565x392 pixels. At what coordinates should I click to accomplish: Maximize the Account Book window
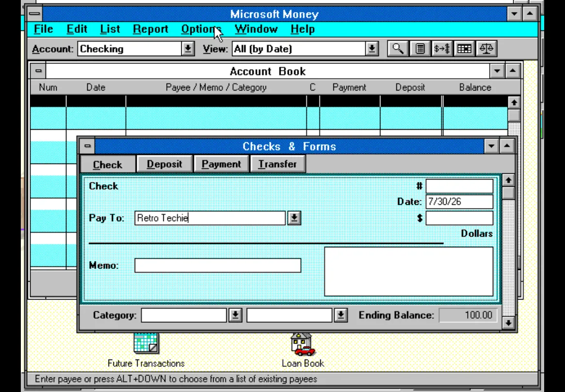513,71
